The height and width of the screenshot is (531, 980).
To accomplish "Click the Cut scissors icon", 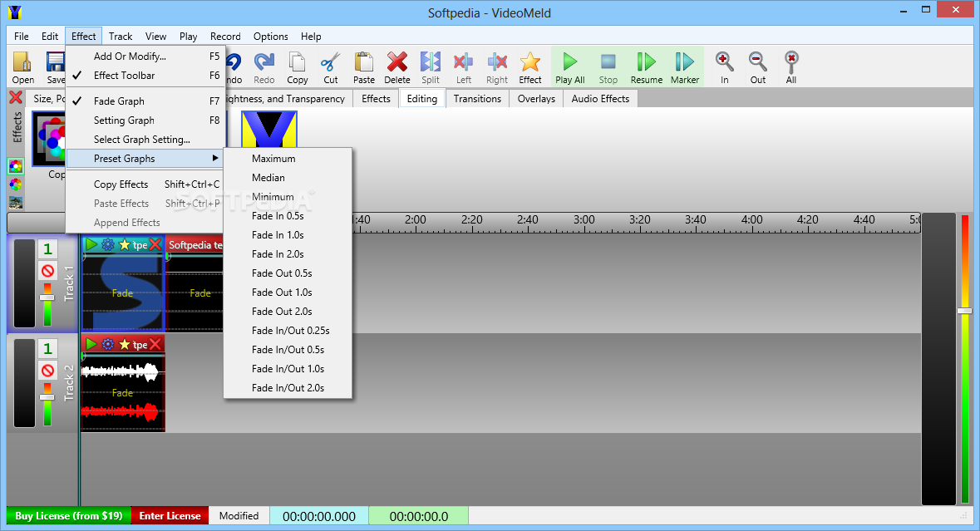I will (331, 67).
